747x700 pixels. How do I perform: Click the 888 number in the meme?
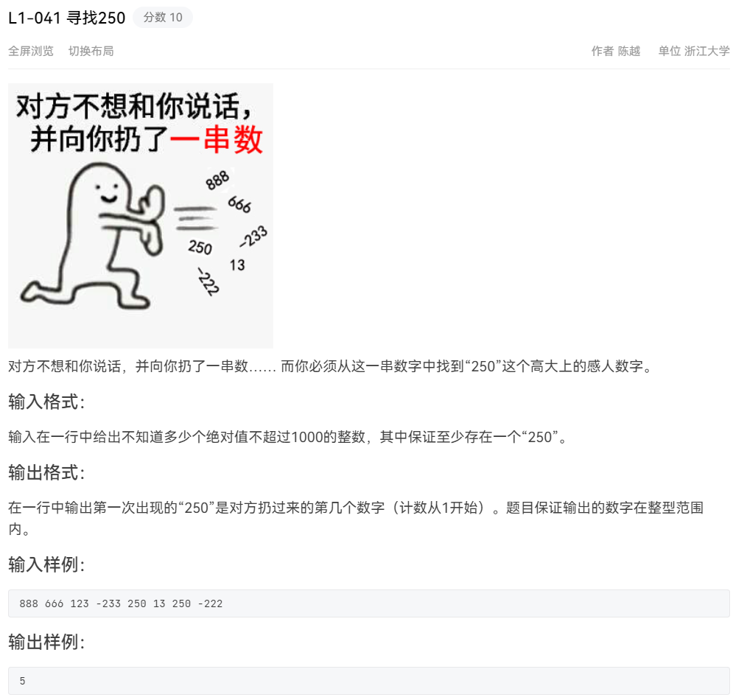[x=218, y=180]
